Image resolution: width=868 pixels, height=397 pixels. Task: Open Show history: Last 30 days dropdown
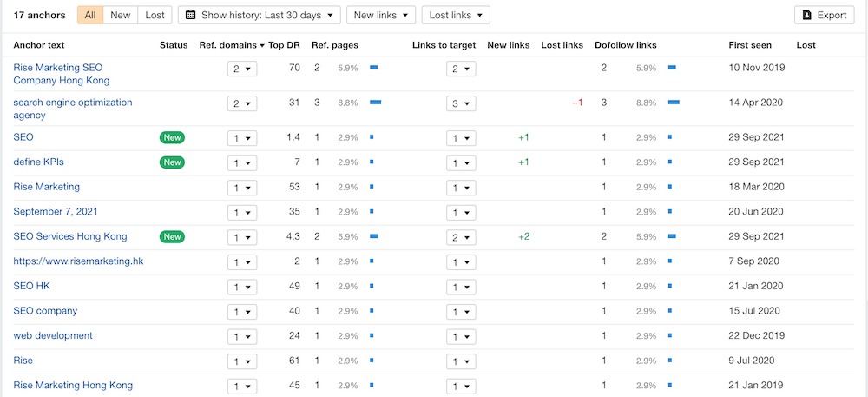tap(259, 15)
